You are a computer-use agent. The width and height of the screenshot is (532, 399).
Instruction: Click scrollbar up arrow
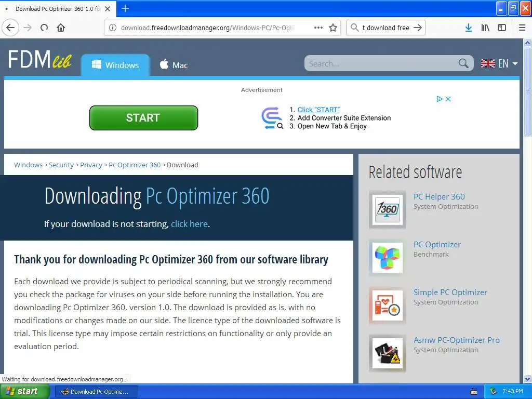coord(528,43)
